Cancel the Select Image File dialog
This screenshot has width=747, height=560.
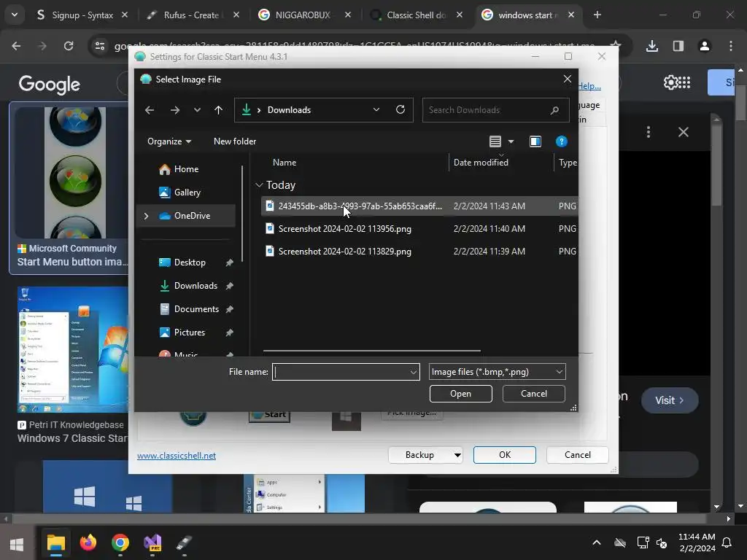pyautogui.click(x=533, y=394)
